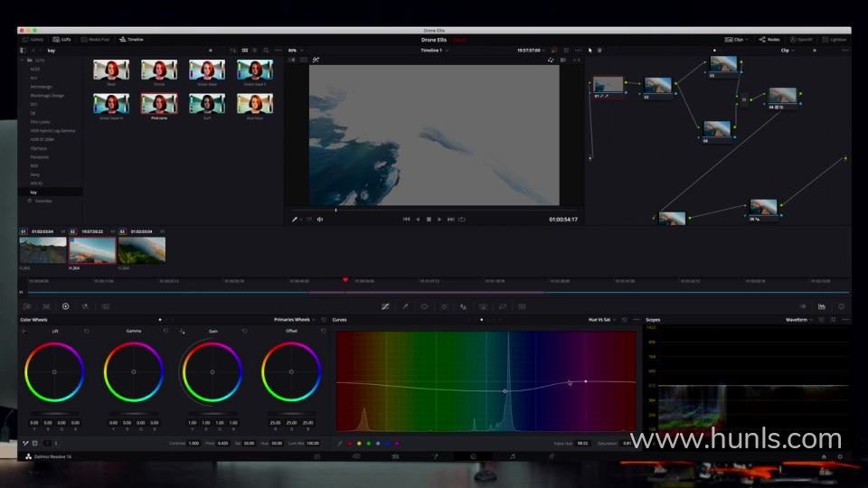868x488 pixels.
Task: Click the LUT browser search icon
Action: click(266, 51)
